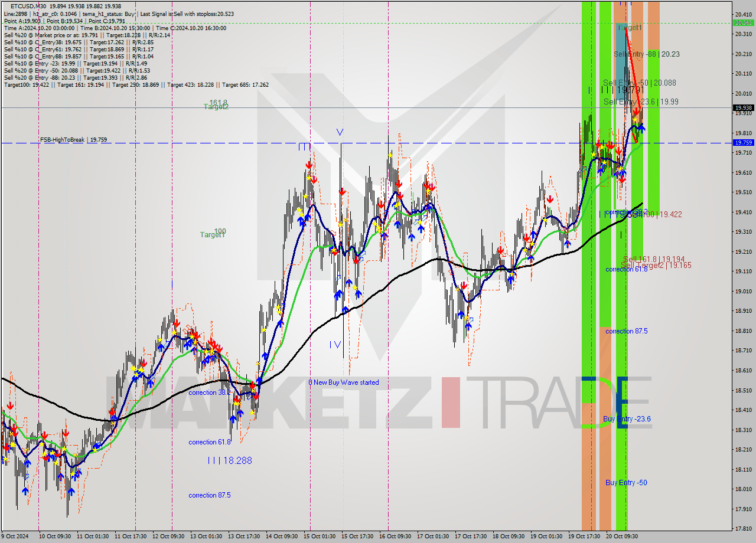Click the 'Buy Entry -23.6' label

tap(627, 419)
